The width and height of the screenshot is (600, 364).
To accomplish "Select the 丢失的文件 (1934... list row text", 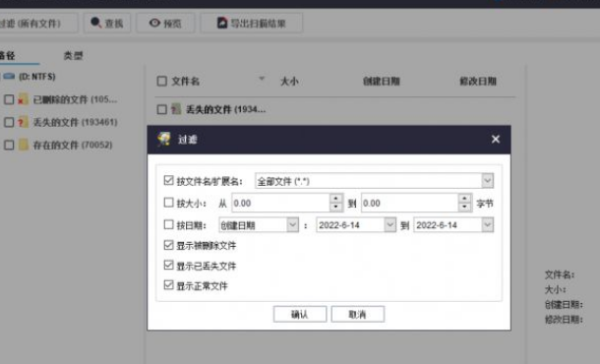I will coord(226,109).
